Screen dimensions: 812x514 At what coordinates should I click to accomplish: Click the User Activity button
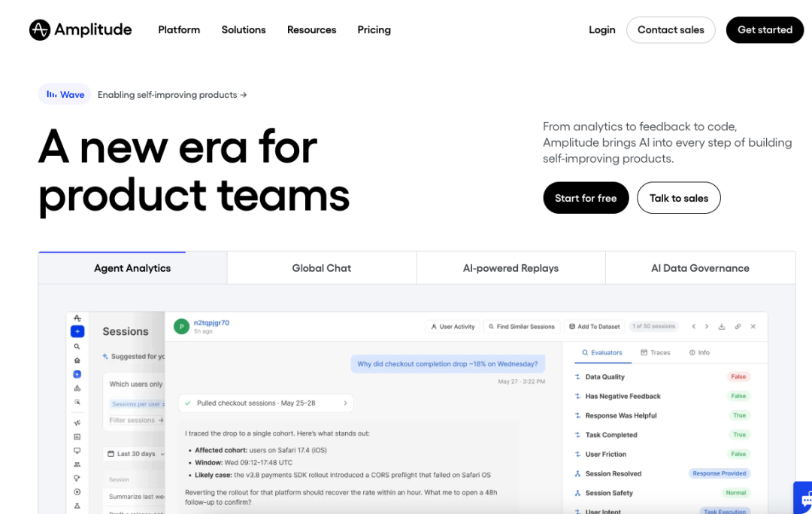point(453,327)
